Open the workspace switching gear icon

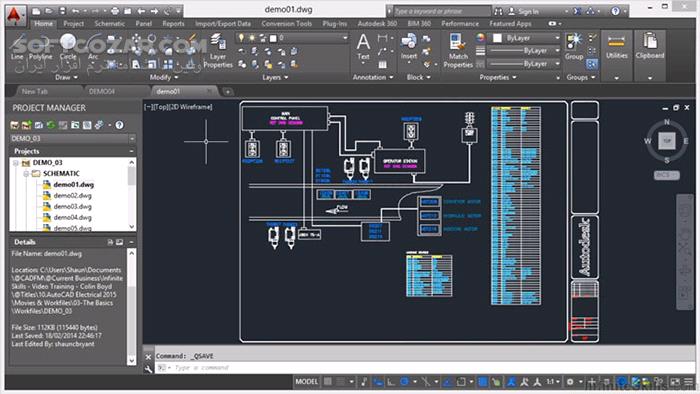click(x=570, y=382)
